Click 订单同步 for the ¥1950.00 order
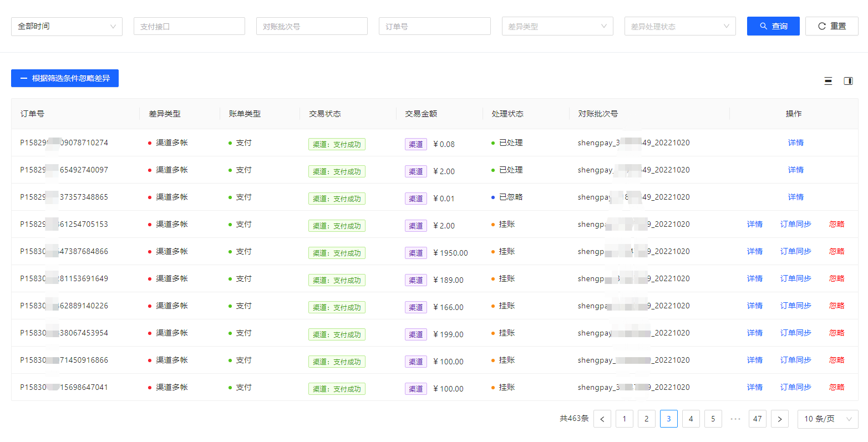 [795, 251]
